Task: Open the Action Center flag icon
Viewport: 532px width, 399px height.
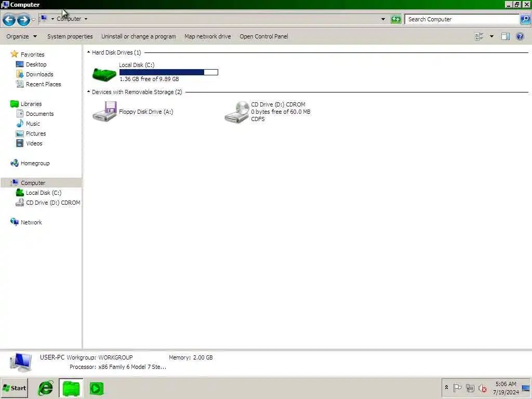Action: point(457,388)
